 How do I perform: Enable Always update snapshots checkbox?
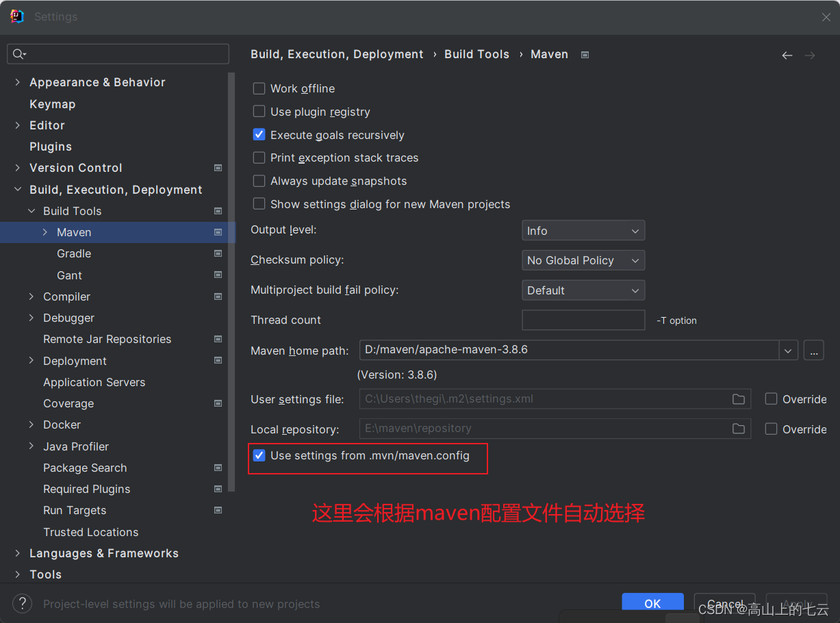(x=259, y=181)
